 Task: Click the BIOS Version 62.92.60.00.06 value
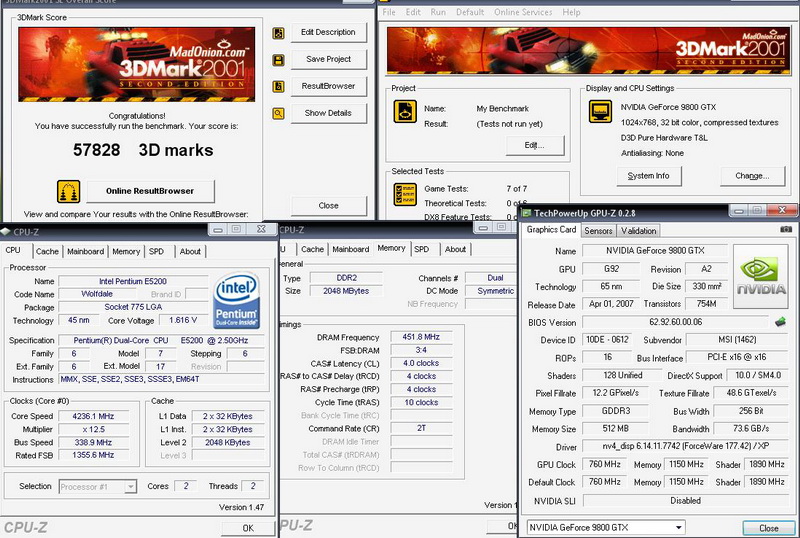pos(676,322)
